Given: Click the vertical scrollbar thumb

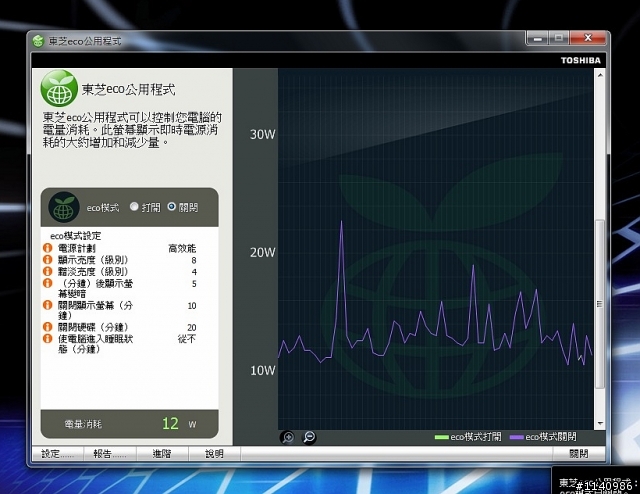Looking at the screenshot, I should [600, 304].
